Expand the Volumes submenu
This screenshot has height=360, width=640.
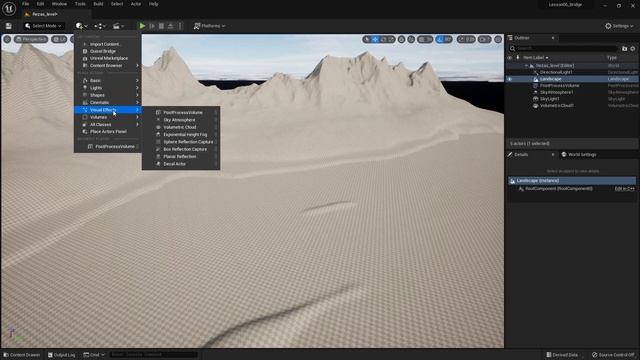point(108,117)
